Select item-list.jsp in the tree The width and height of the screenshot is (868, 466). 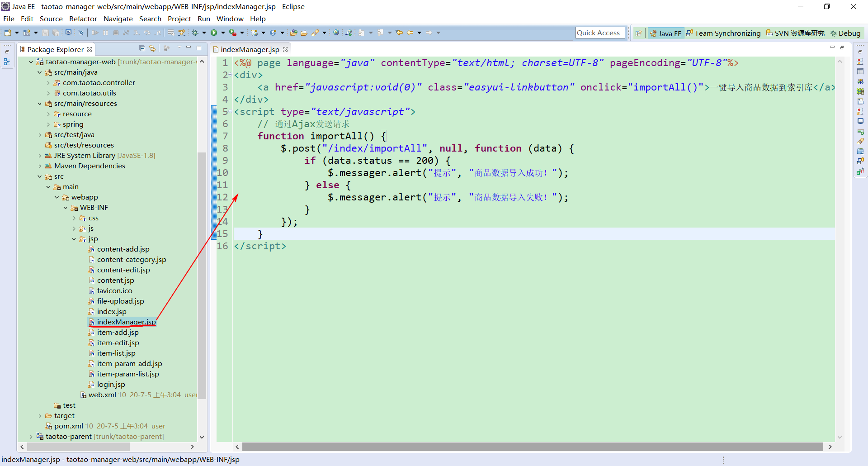click(116, 353)
